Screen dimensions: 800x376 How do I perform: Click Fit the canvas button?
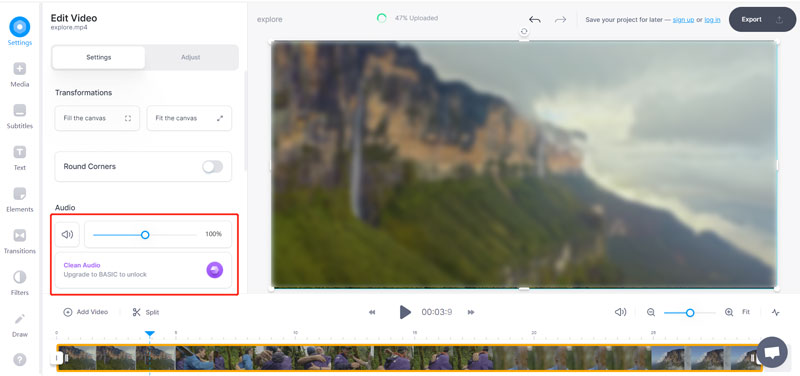pos(189,118)
